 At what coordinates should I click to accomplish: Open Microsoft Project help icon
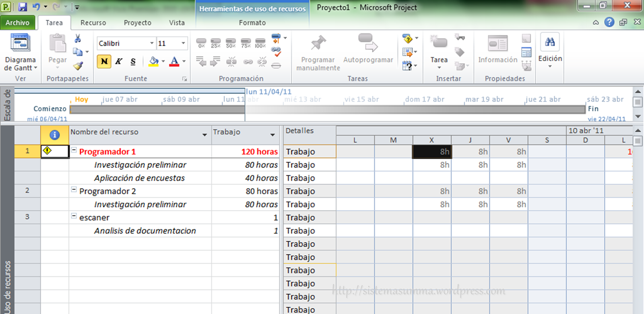point(609,22)
